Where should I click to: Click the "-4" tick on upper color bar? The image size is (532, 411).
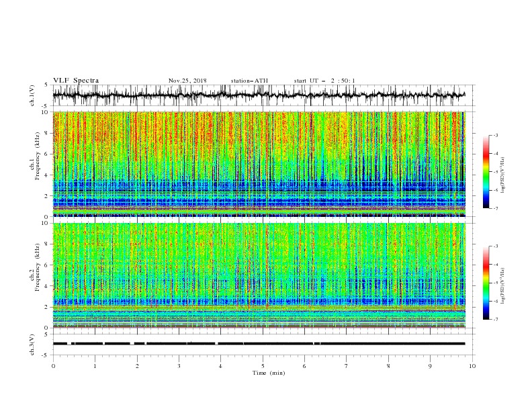(496, 154)
